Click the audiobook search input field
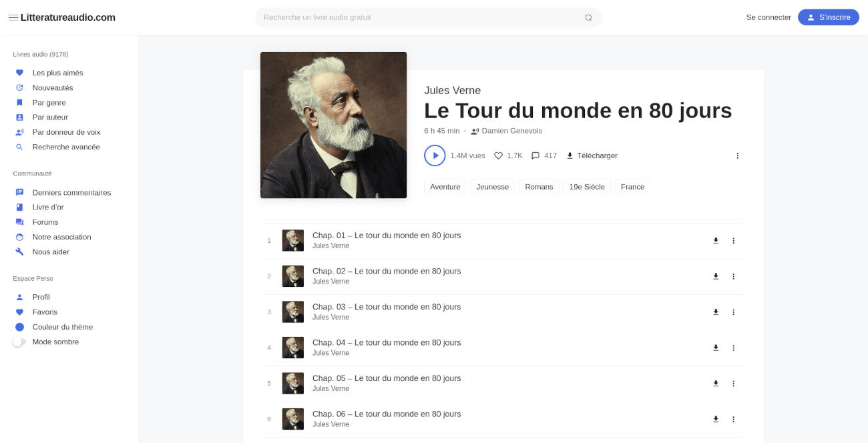 click(x=421, y=17)
